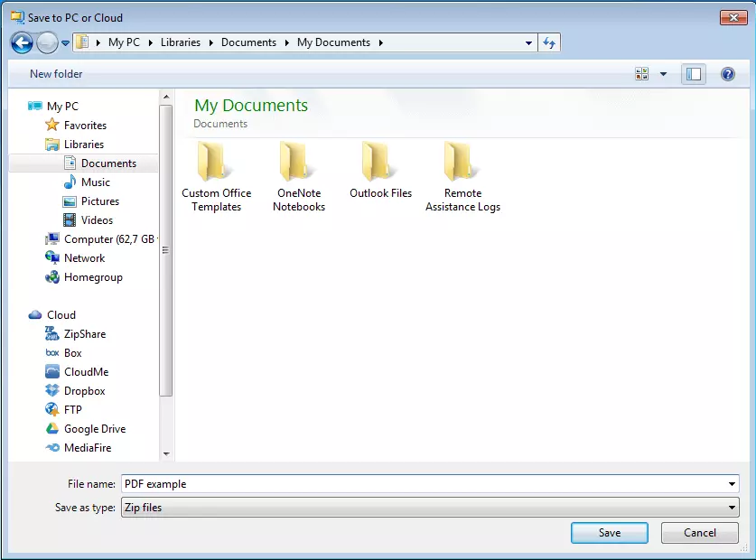
Task: Open the address bar history dropdown
Action: 528,43
